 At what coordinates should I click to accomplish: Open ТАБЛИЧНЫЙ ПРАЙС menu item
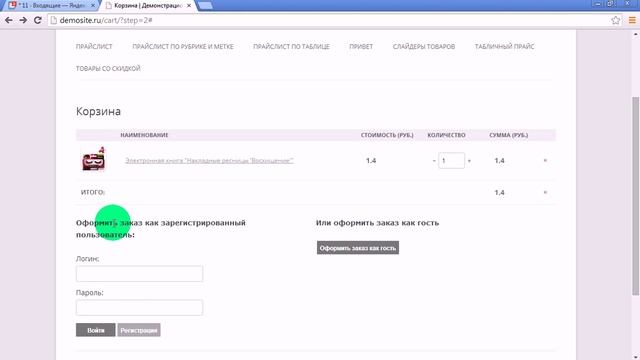504,47
